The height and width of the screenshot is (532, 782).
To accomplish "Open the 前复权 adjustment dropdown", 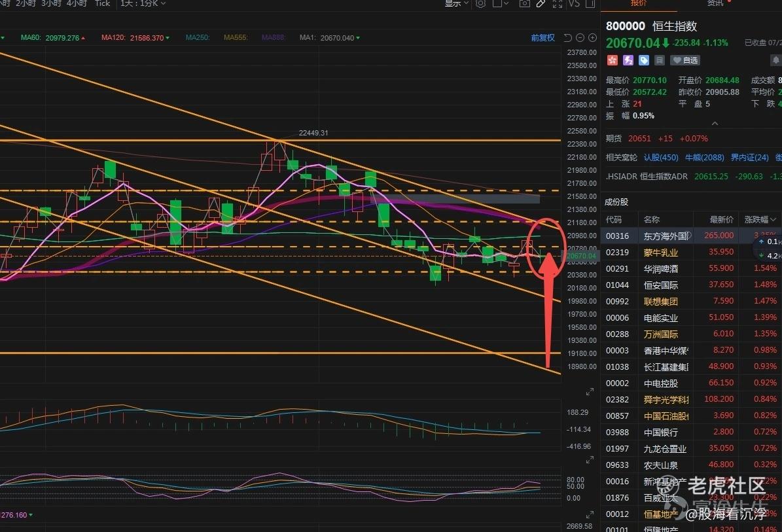I will point(542,38).
